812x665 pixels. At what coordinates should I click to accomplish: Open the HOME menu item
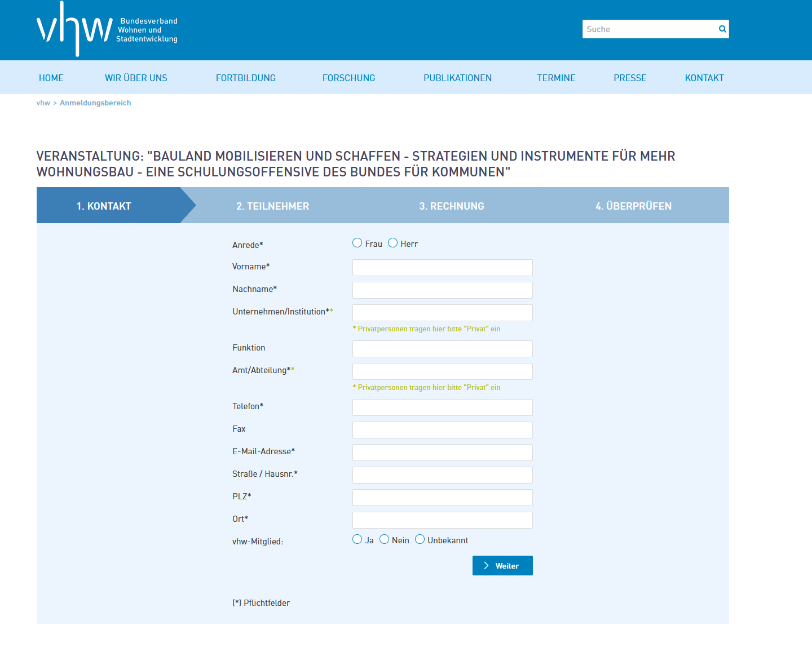[51, 78]
